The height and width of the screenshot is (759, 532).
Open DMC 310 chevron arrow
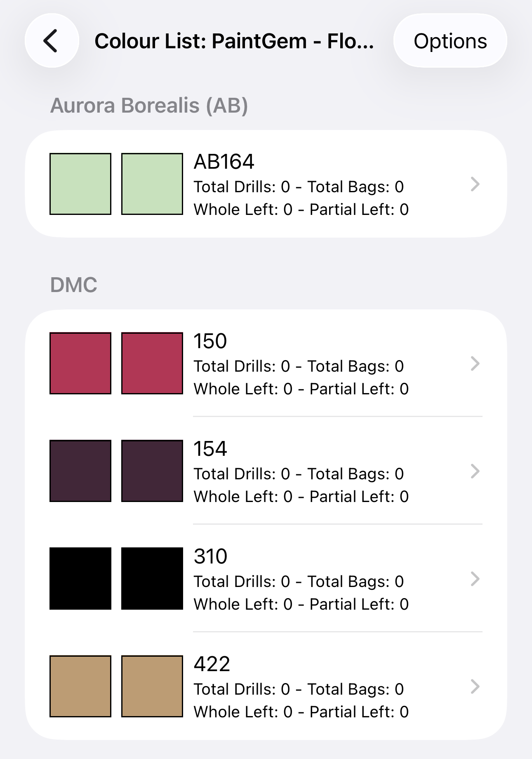(x=475, y=579)
